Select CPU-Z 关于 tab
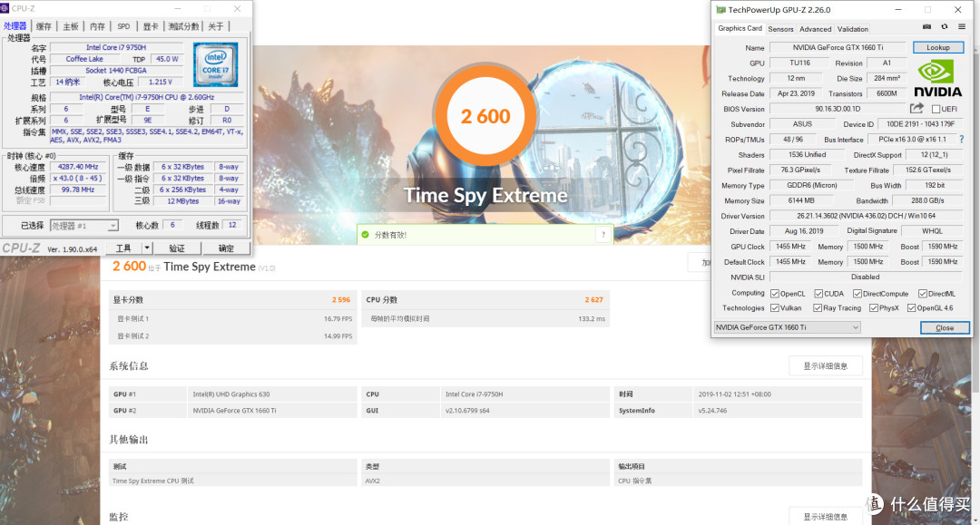The height and width of the screenshot is (525, 980). [x=216, y=26]
